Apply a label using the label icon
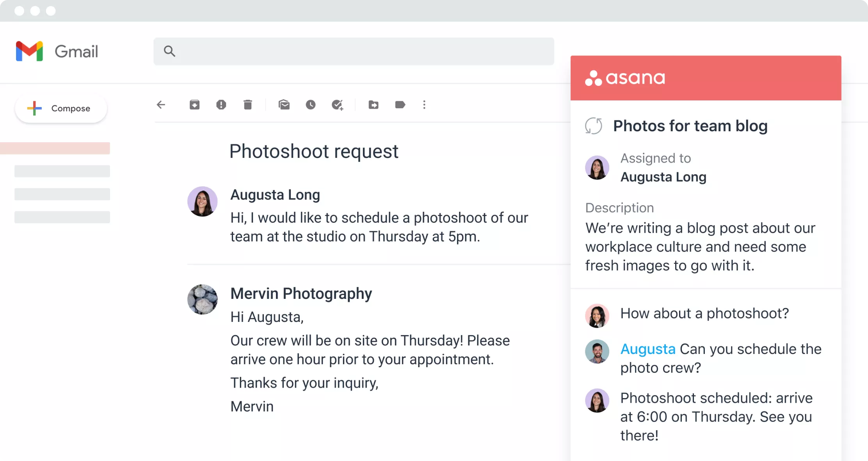This screenshot has width=868, height=461. coord(400,105)
